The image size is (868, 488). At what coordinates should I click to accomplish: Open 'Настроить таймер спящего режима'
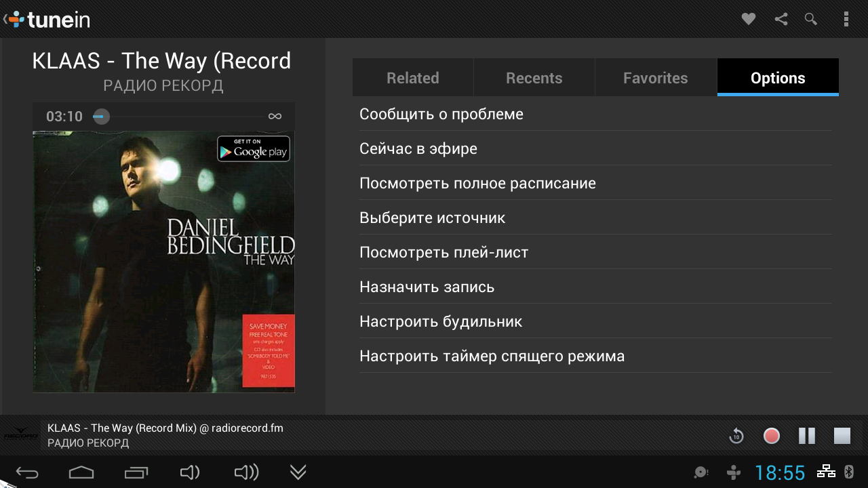[595, 356]
